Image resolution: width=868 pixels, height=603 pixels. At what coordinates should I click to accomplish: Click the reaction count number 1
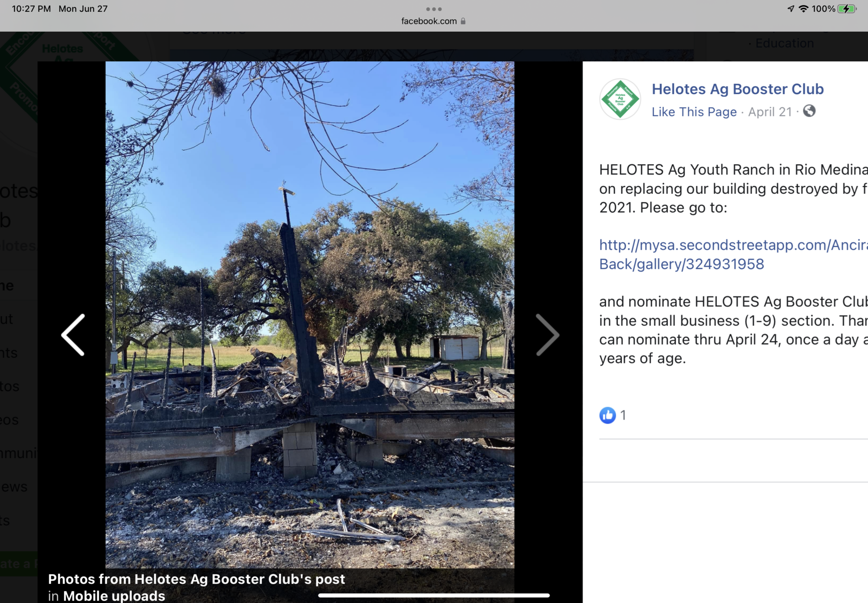623,415
